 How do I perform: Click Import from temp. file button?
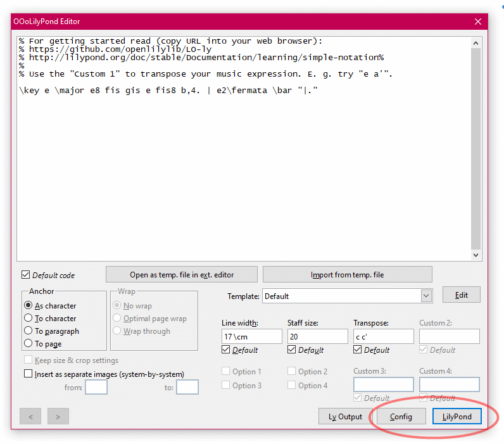pyautogui.click(x=347, y=274)
